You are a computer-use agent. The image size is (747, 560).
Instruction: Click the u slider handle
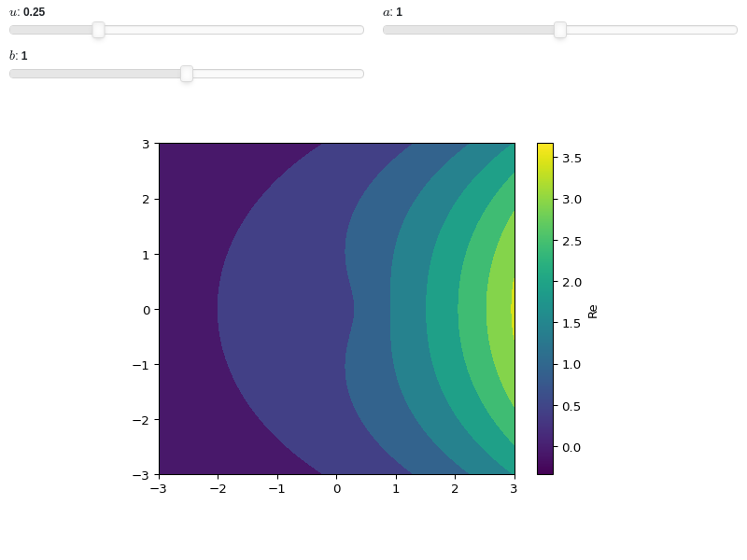[x=98, y=30]
